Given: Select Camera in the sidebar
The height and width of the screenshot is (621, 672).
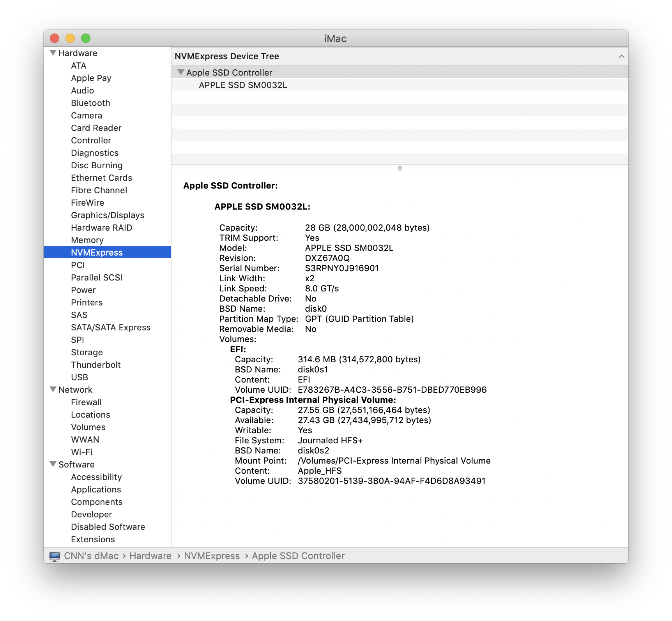Looking at the screenshot, I should click(x=86, y=115).
